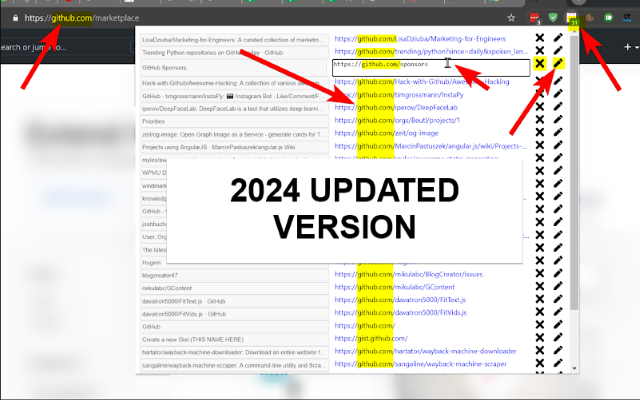Edit the Marketing-for-Engineers entry with the pencil
Viewport: 640px width, 400px height.
[x=558, y=38]
